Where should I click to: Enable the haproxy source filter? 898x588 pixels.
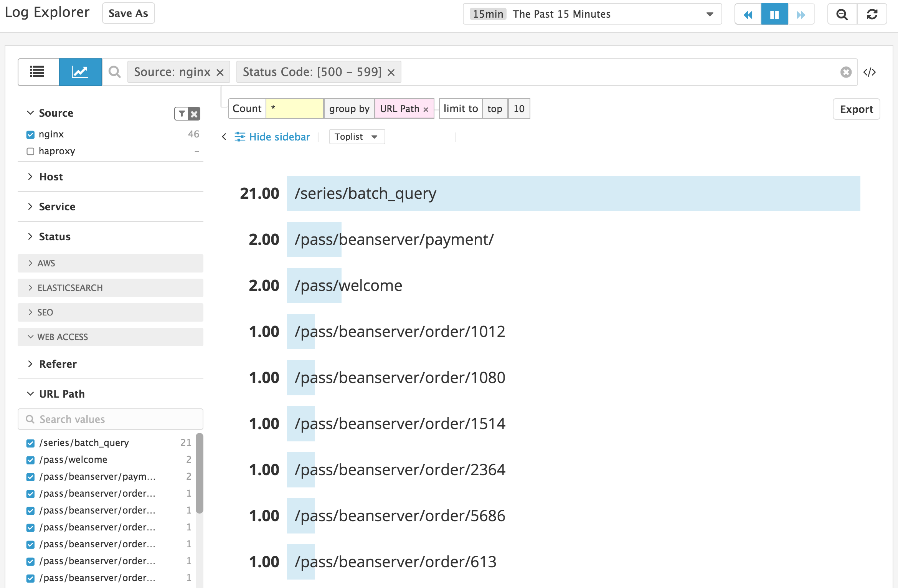pos(30,151)
